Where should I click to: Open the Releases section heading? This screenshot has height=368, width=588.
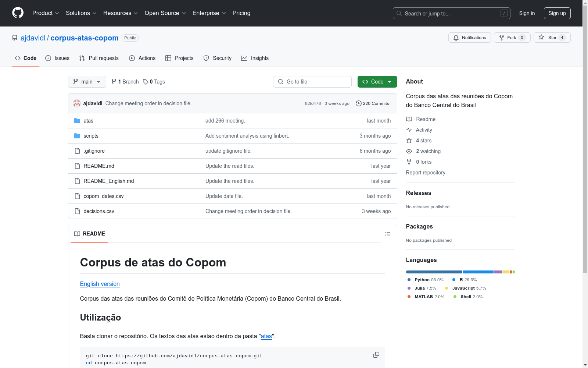[x=419, y=193]
